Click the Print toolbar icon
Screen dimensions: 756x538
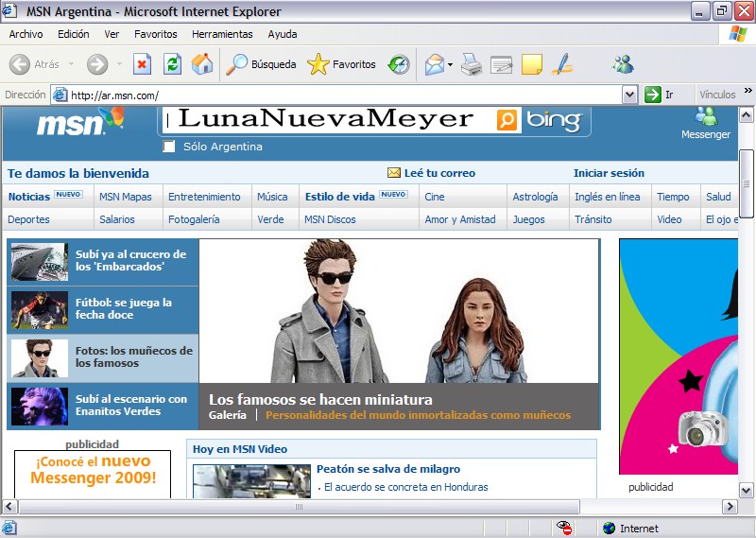click(472, 64)
